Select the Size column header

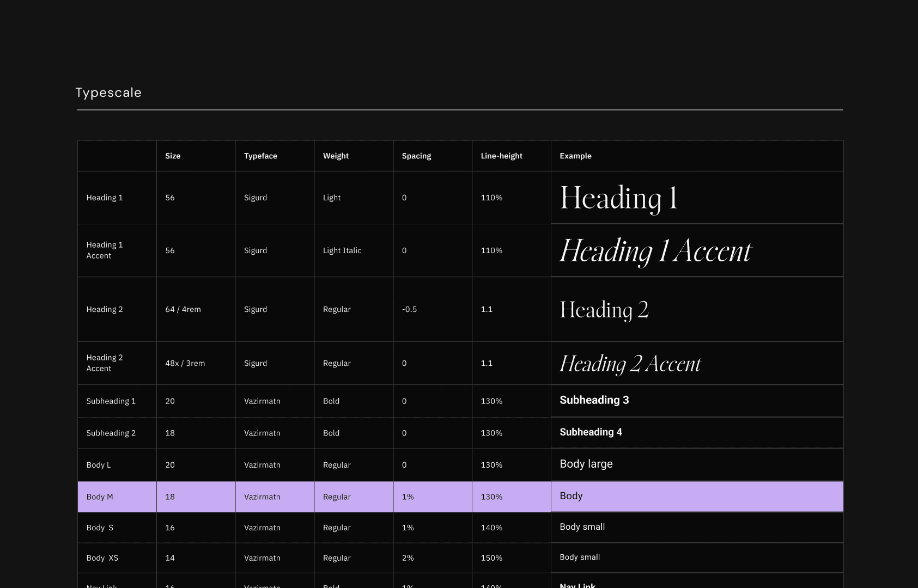point(173,156)
